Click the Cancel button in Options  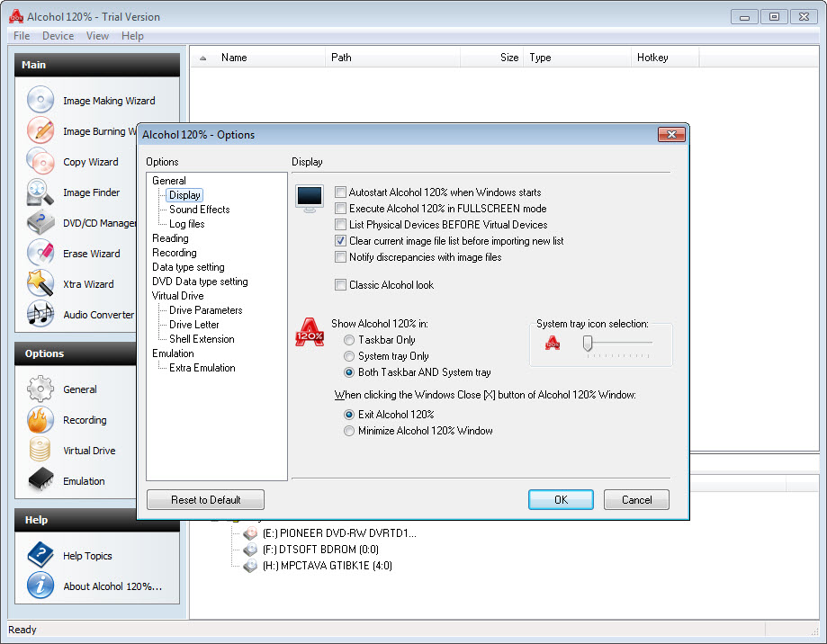636,499
